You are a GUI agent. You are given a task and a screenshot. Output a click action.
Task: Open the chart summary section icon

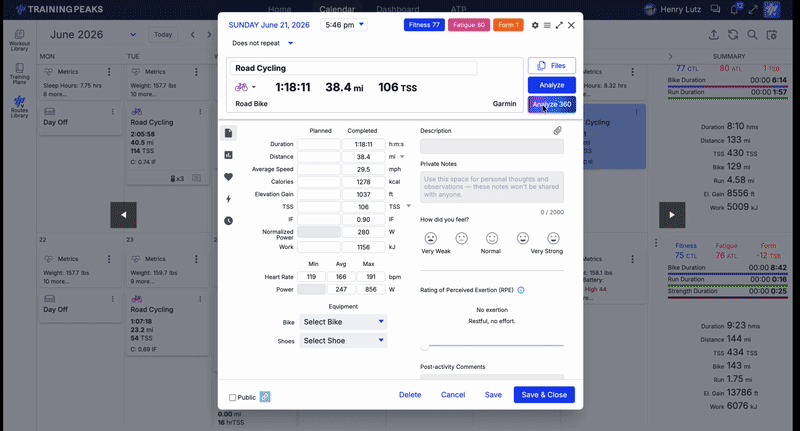tap(228, 155)
